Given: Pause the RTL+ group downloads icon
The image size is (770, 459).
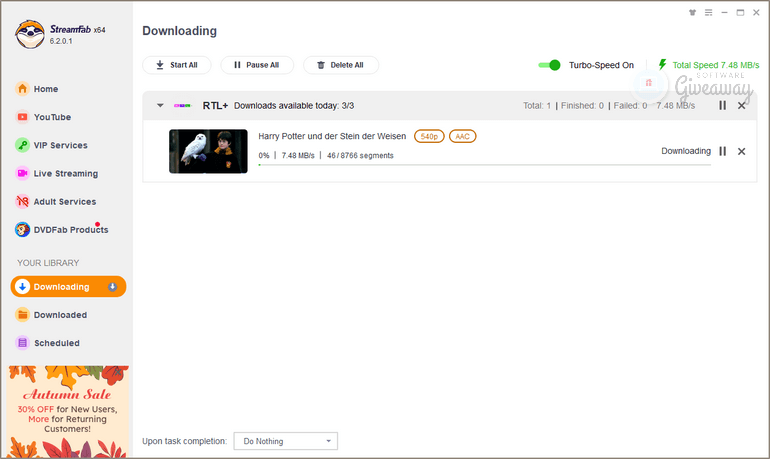Looking at the screenshot, I should [722, 105].
